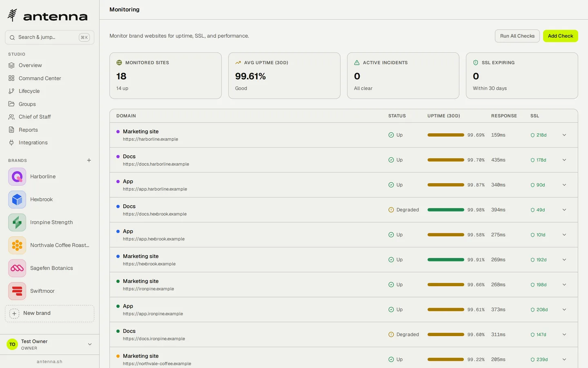Screen dimensions: 588x368
Task: Expand the app.ironpine.example row
Action: (564, 310)
